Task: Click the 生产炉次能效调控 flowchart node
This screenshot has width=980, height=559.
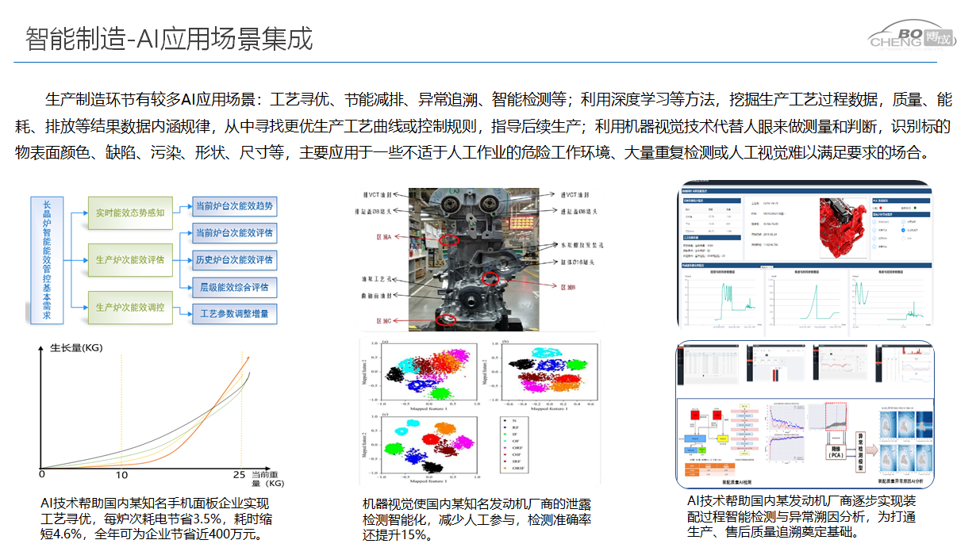Action: (129, 307)
